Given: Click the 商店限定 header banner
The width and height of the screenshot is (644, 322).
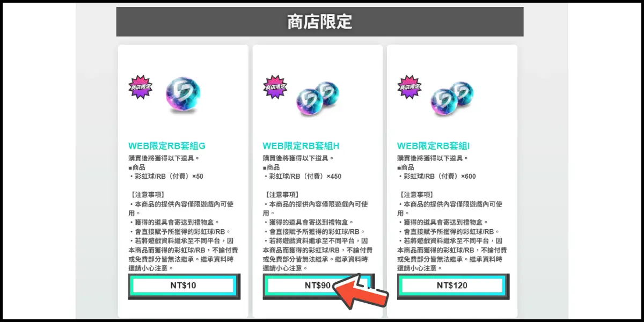Looking at the screenshot, I should click(x=320, y=22).
